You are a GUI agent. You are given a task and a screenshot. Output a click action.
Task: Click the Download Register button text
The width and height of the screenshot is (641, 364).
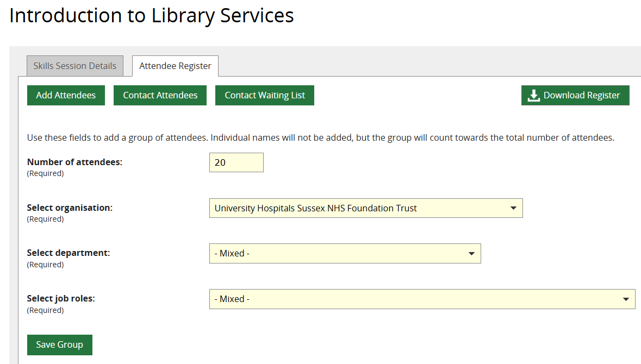(581, 95)
